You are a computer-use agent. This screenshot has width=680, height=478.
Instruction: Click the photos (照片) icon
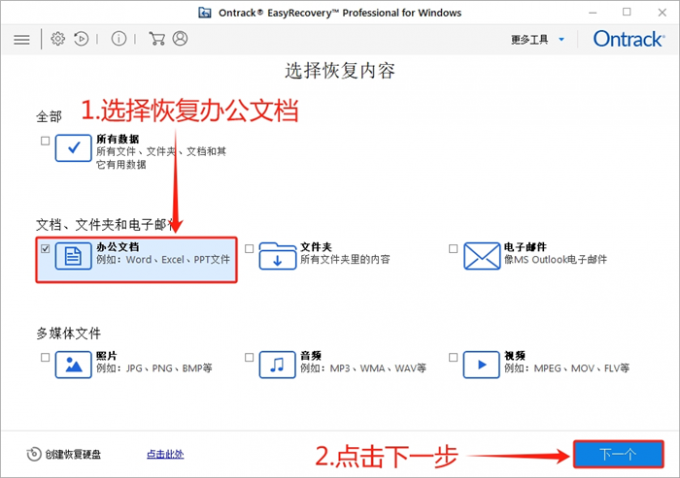point(73,364)
